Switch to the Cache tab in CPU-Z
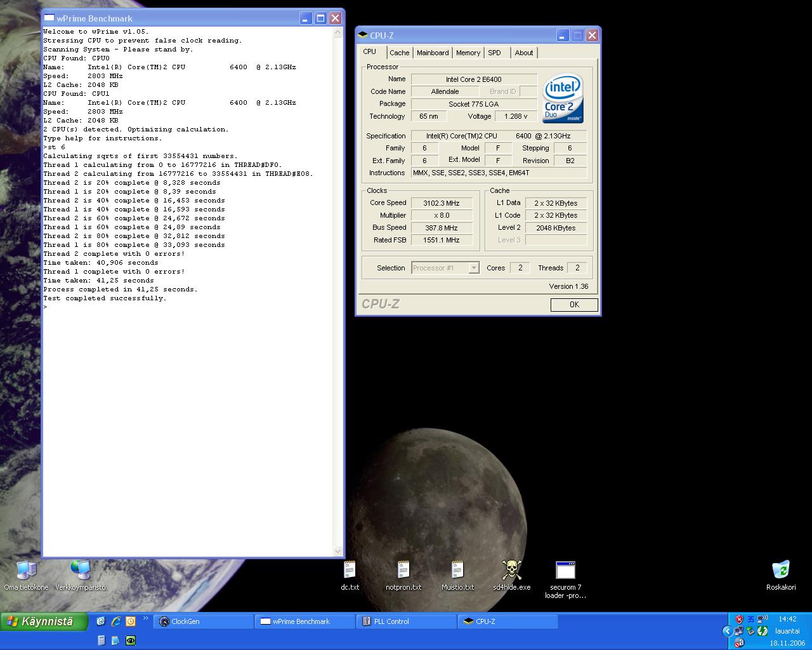Viewport: 812px width, 650px height. tap(400, 53)
